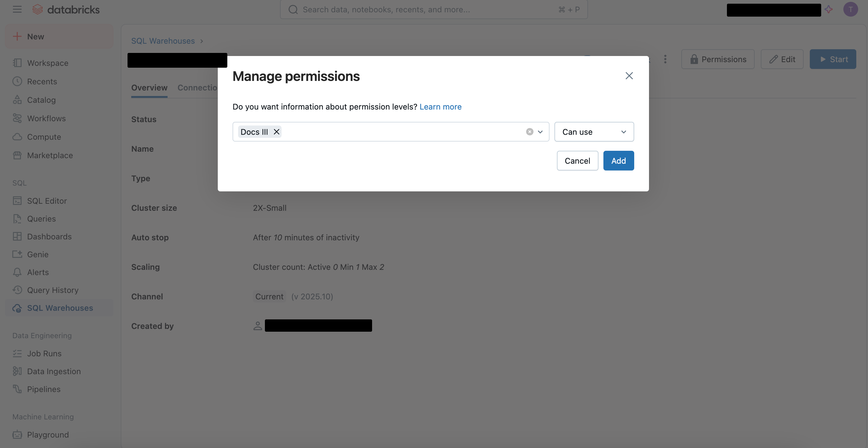
Task: Open the Learn more permissions link
Action: point(440,107)
